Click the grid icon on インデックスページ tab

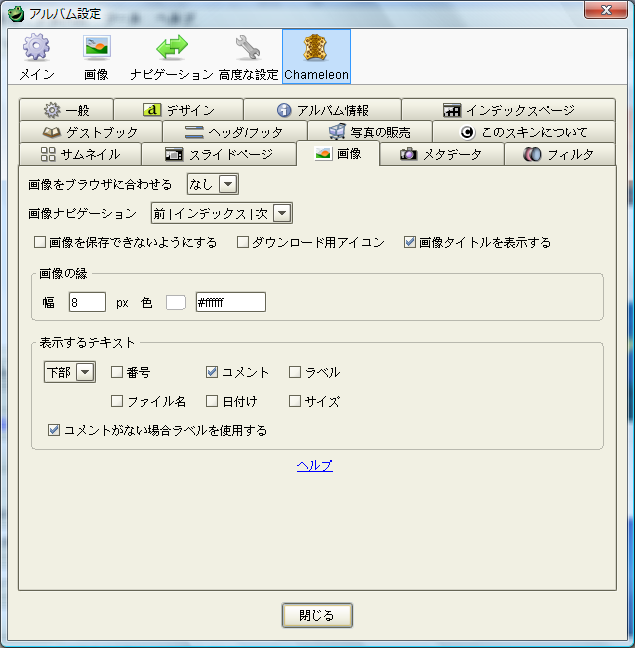tap(452, 110)
